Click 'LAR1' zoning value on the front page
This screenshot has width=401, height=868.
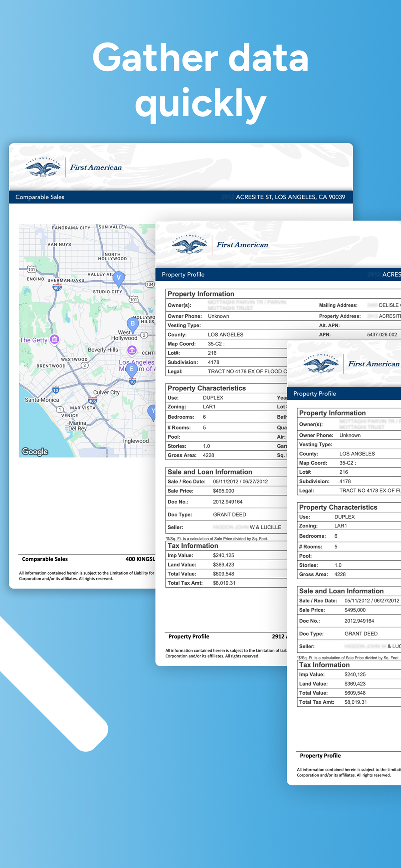[340, 525]
